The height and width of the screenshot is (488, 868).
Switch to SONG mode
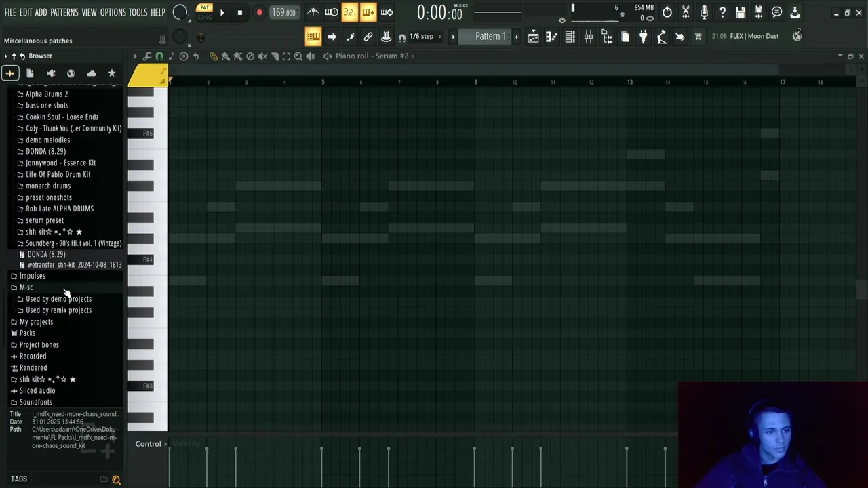[x=204, y=17]
